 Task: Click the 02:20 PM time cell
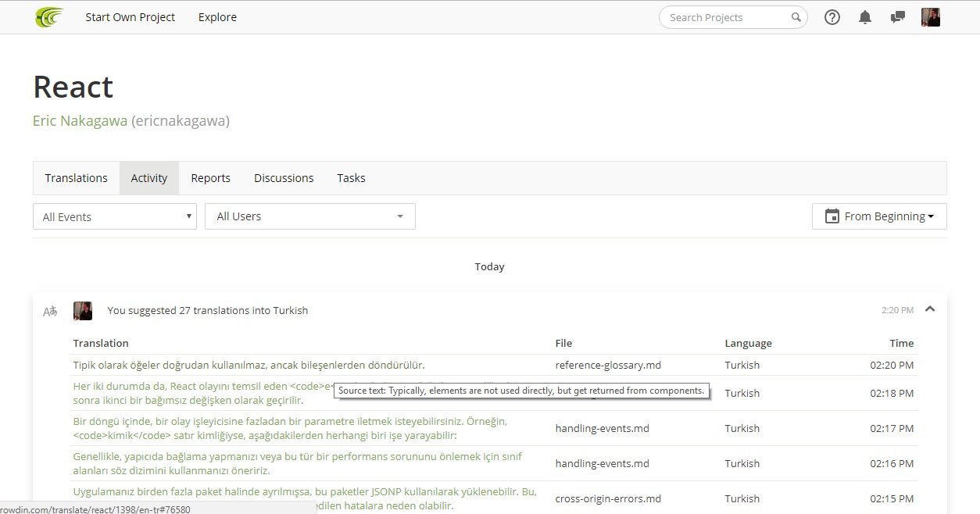(x=892, y=365)
